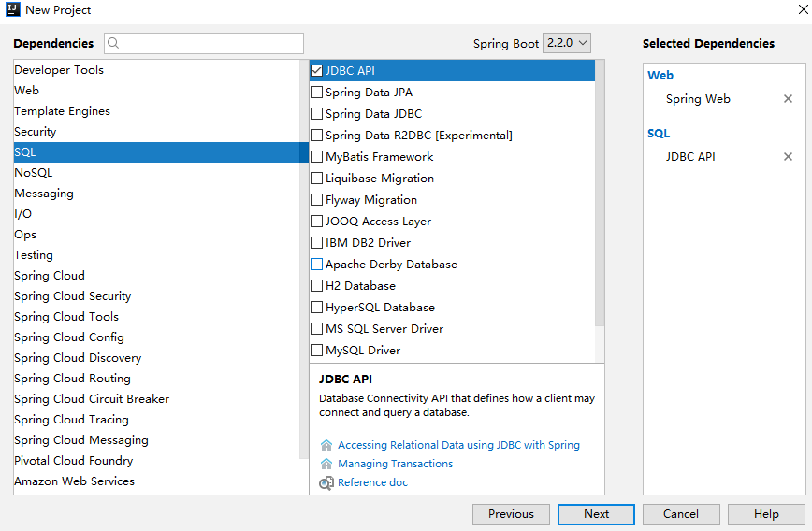Tick the MySQL Driver checkbox
The image size is (812, 531).
pyautogui.click(x=317, y=351)
